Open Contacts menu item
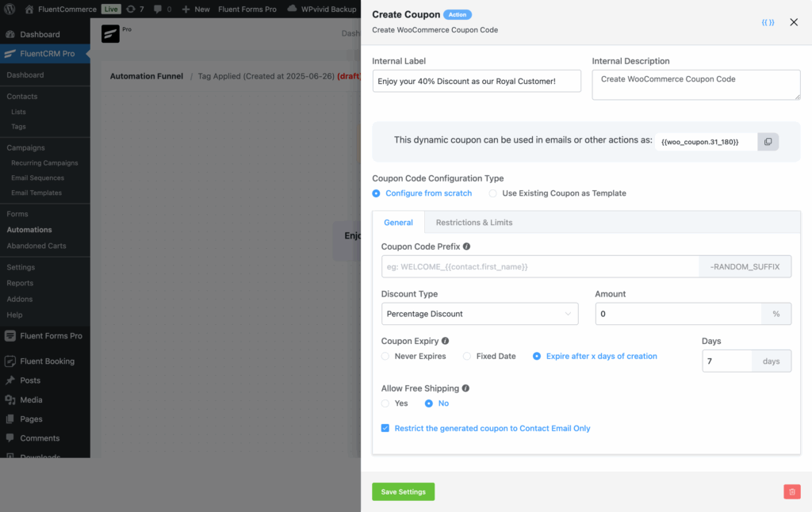This screenshot has height=512, width=812. pos(21,96)
